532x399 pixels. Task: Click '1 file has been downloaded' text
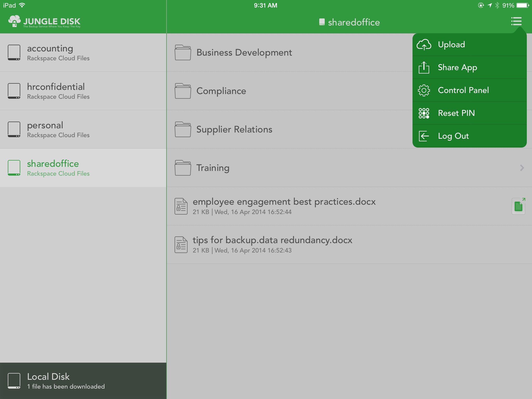tap(66, 387)
